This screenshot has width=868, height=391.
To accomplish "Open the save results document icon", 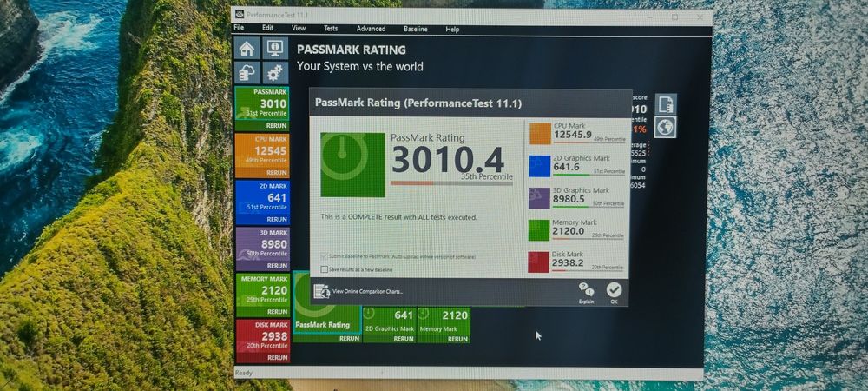I will (666, 103).
